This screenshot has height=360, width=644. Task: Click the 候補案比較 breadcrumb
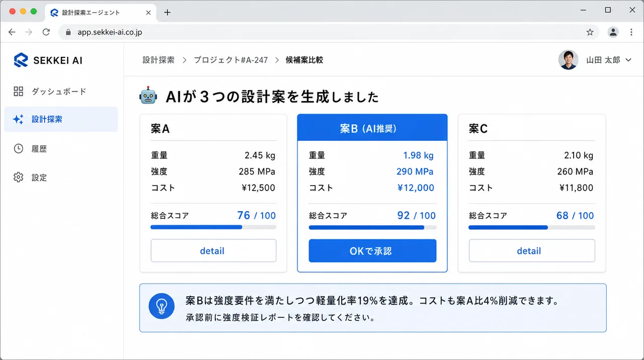pyautogui.click(x=304, y=60)
